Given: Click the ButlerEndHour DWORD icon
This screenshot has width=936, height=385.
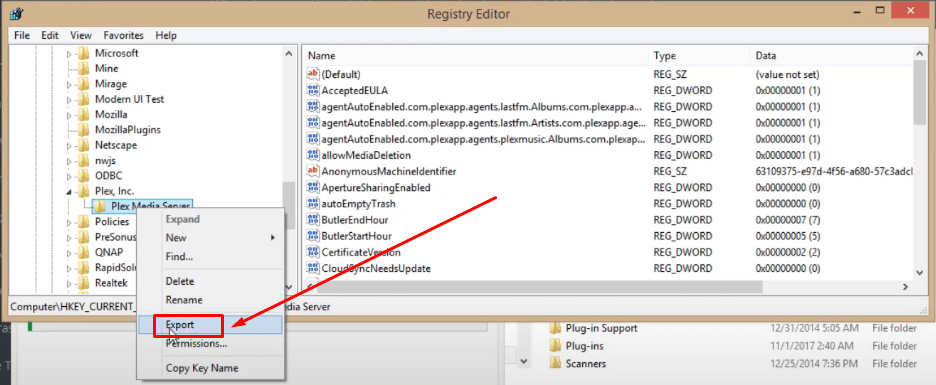Looking at the screenshot, I should [313, 220].
